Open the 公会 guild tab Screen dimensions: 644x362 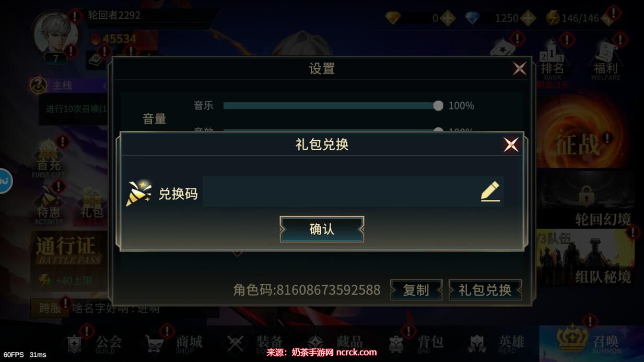[94, 343]
